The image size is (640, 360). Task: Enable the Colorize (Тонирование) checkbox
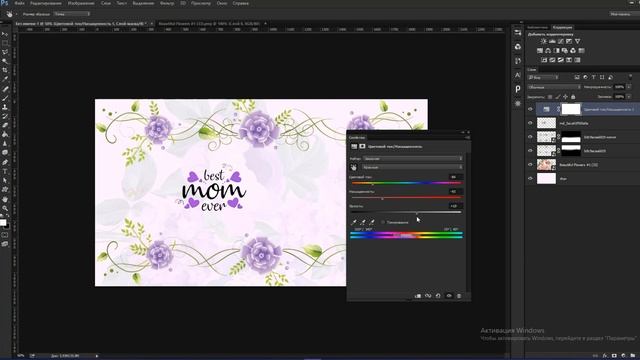[x=383, y=222]
